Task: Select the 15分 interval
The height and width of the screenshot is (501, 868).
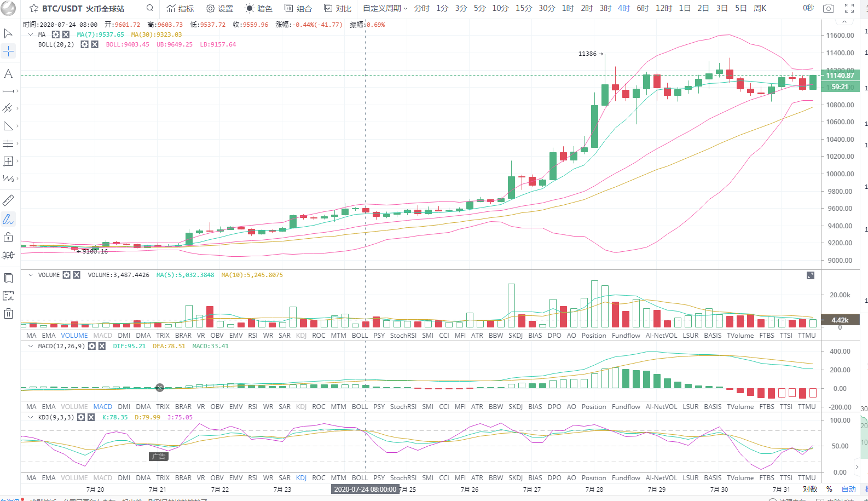Action: [523, 8]
